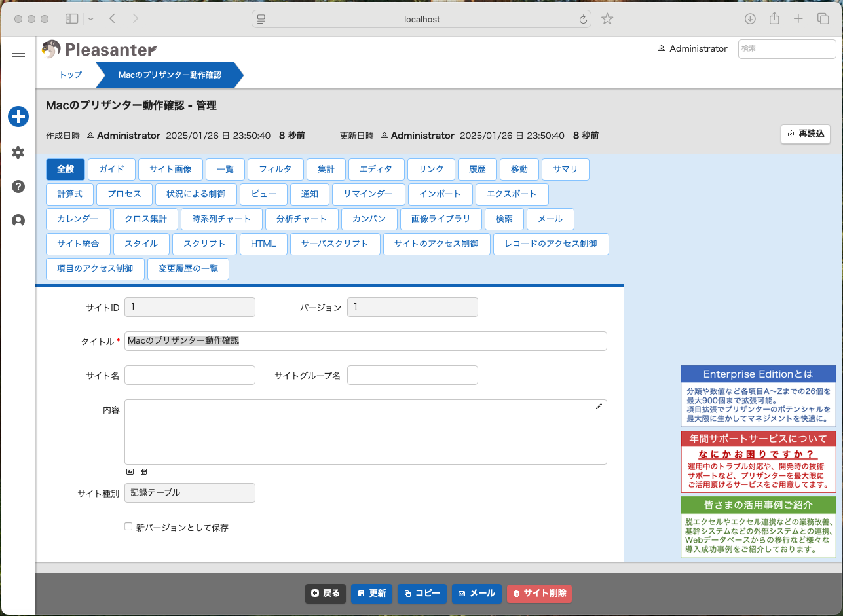843x616 pixels.
Task: Toggle Safari's sidebar icon
Action: click(x=71, y=19)
